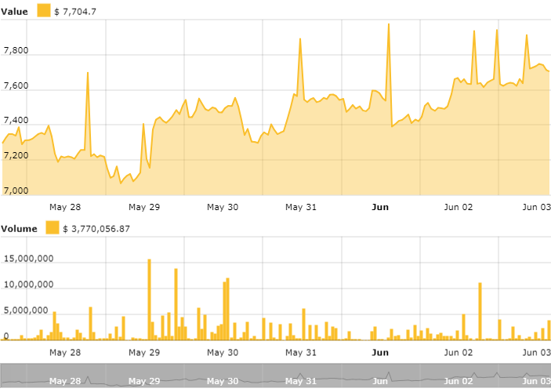Select the tallest volume bar near May 29

pyautogui.click(x=149, y=299)
